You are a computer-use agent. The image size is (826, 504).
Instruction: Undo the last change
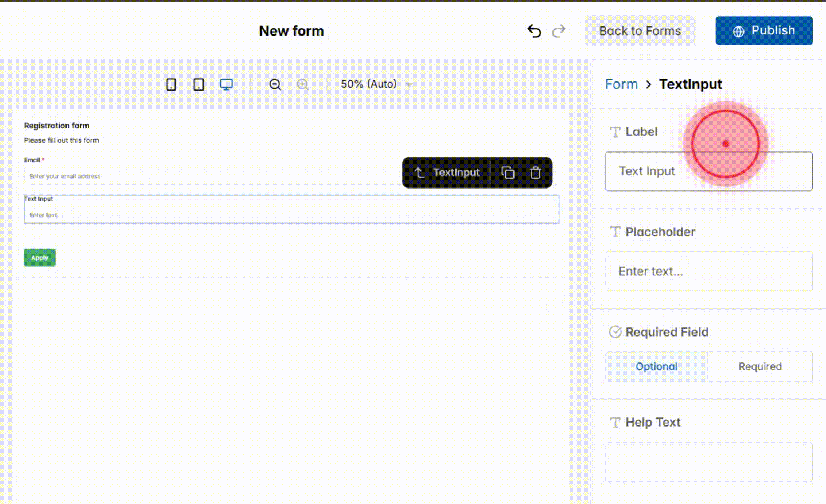click(x=534, y=31)
